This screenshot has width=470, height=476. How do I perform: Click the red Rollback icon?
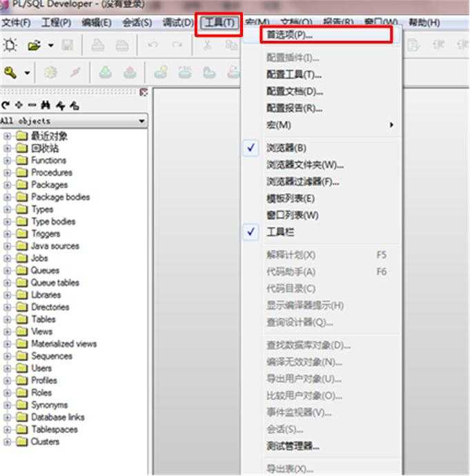coord(130,73)
